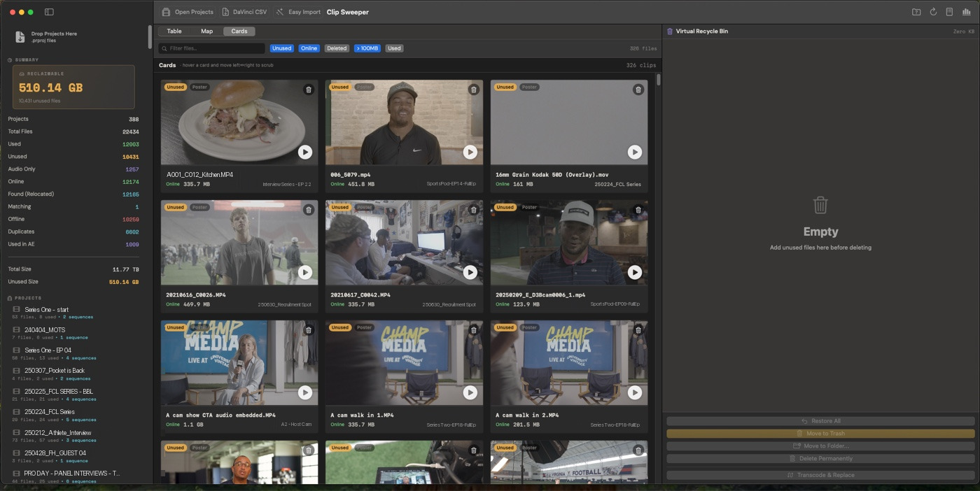Click the Open Projects toolbar button

[188, 12]
